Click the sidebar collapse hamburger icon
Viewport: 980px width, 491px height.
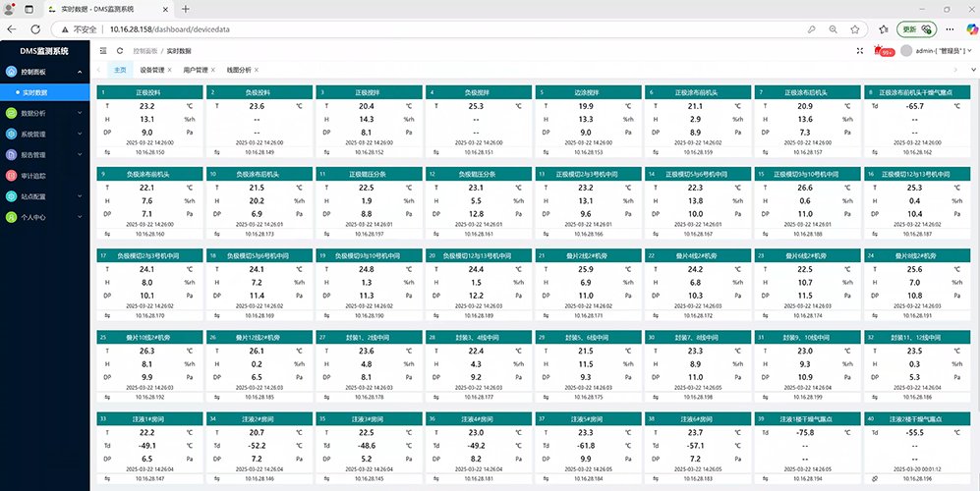tap(104, 50)
